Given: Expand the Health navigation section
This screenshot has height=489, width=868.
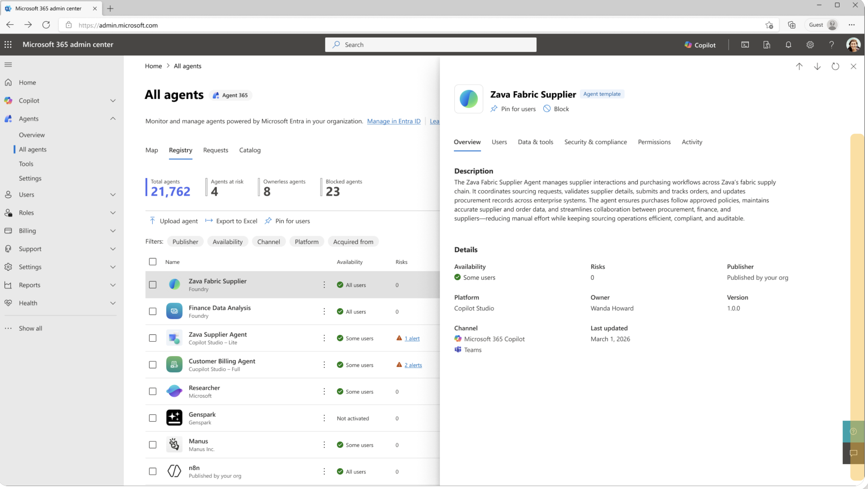Looking at the screenshot, I should tap(113, 303).
